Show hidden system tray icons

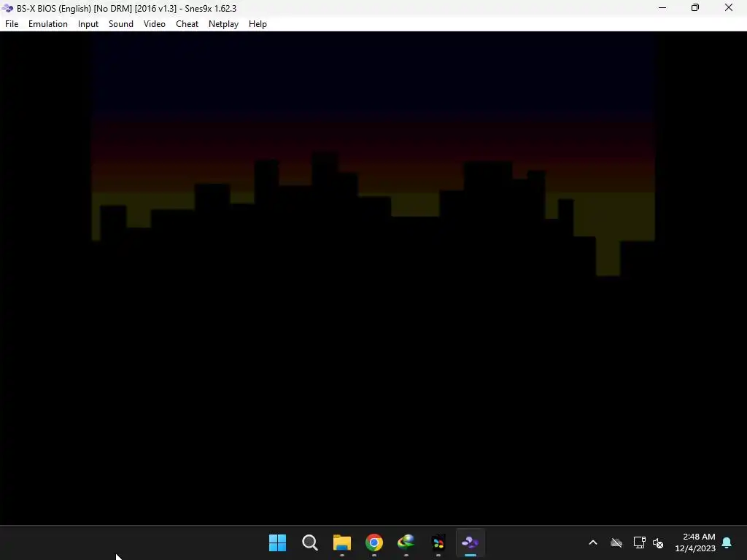tap(593, 542)
